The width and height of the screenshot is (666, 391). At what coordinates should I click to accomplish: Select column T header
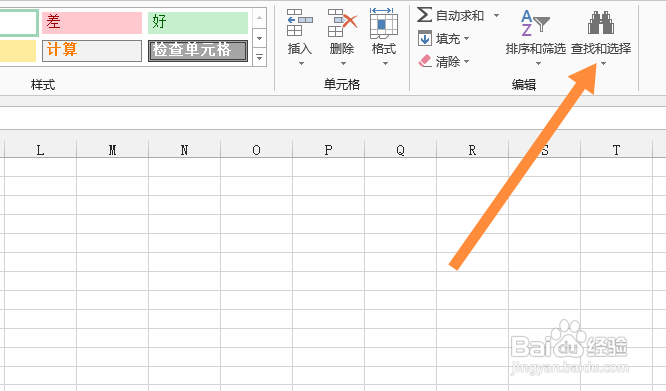point(616,150)
